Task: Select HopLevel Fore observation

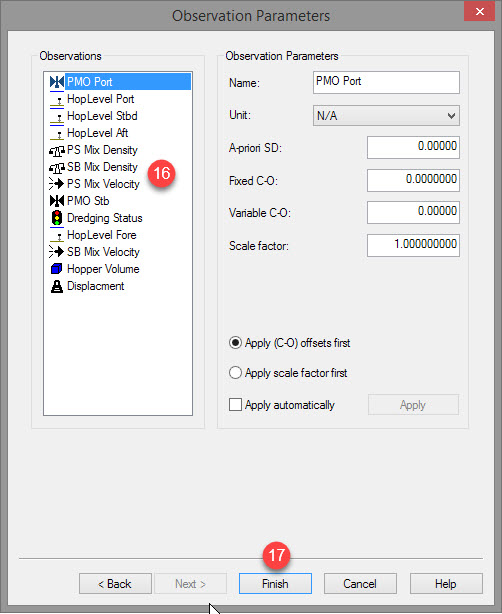Action: [x=102, y=235]
